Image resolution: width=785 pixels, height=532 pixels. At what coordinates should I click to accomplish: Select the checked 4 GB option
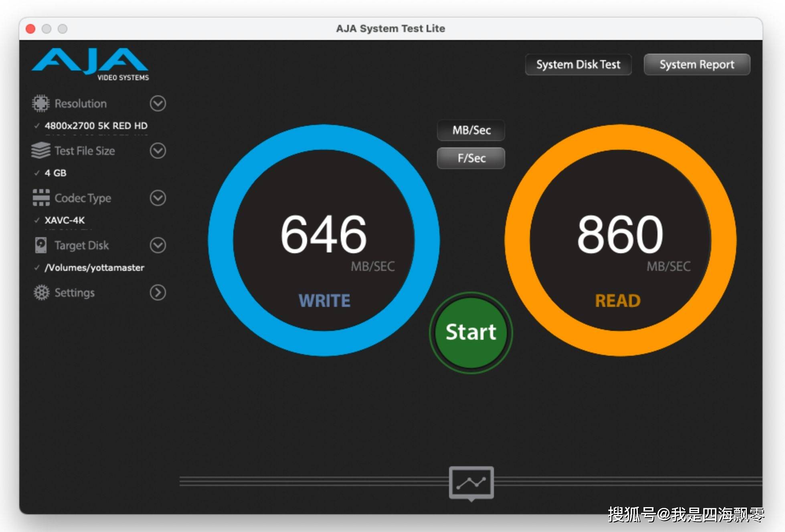click(55, 173)
